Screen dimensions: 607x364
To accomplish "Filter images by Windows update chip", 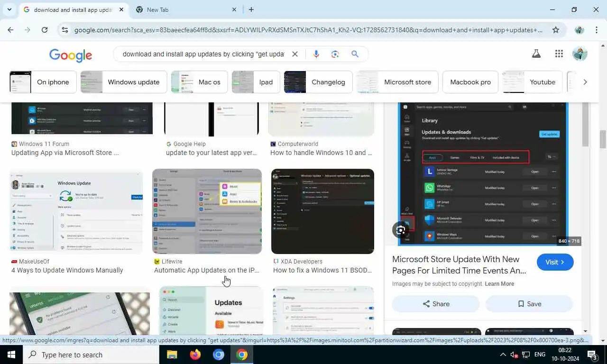I will [x=123, y=82].
